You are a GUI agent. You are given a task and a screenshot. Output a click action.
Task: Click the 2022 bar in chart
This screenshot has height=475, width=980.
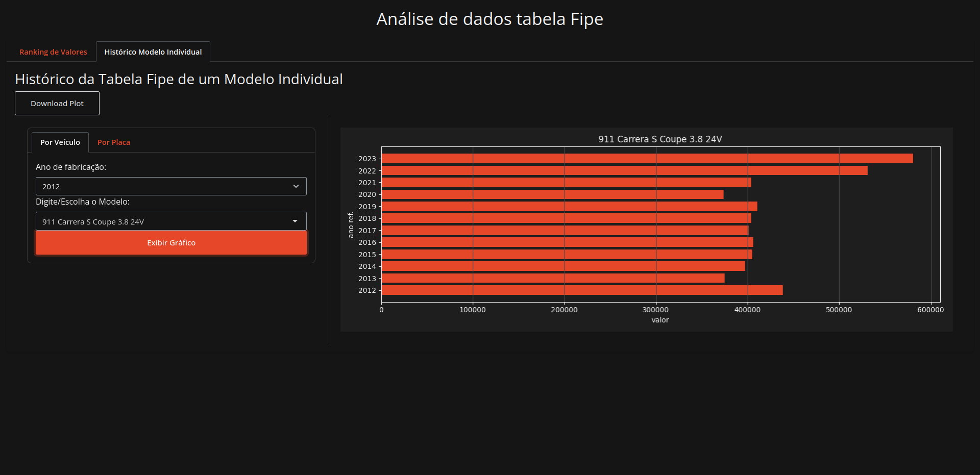pyautogui.click(x=625, y=170)
